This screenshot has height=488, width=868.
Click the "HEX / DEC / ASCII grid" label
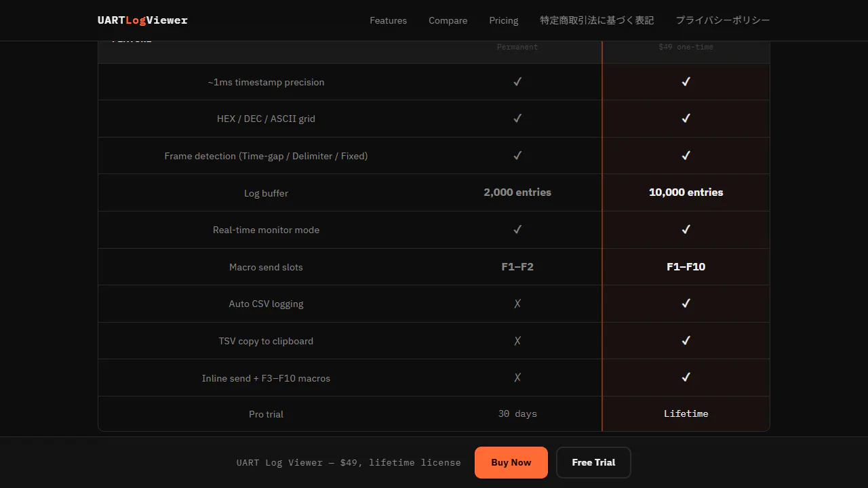[266, 119]
